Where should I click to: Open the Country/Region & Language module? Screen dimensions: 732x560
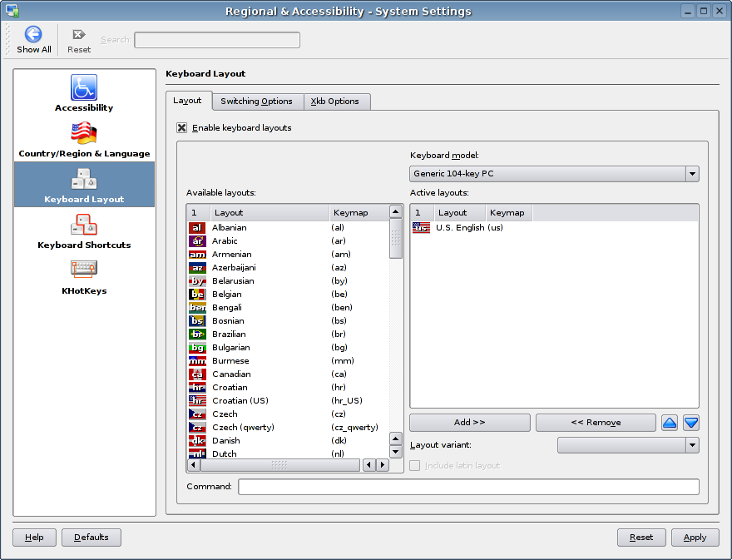click(x=84, y=139)
